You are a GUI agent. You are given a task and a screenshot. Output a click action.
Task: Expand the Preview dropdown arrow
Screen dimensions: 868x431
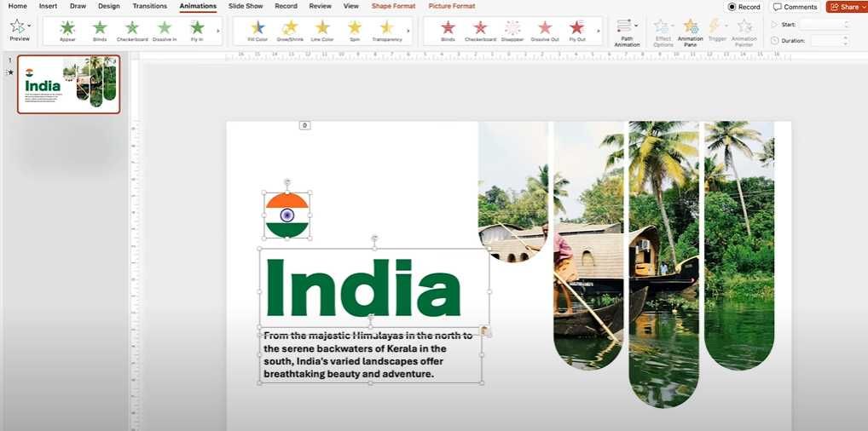click(x=29, y=26)
